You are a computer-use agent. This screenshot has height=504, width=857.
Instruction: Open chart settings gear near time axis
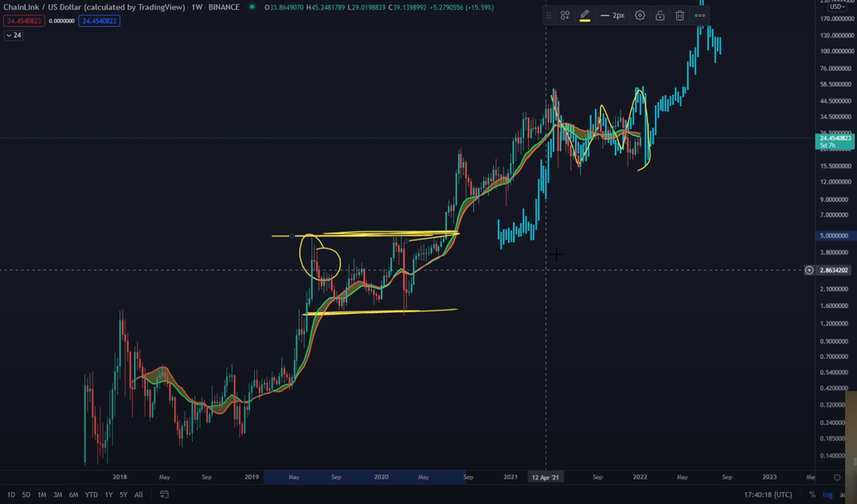point(837,477)
